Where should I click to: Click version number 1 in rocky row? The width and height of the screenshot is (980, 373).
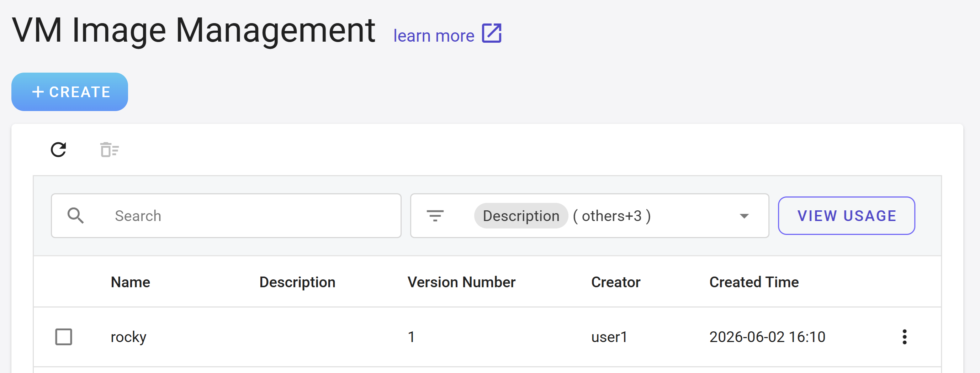coord(411,337)
